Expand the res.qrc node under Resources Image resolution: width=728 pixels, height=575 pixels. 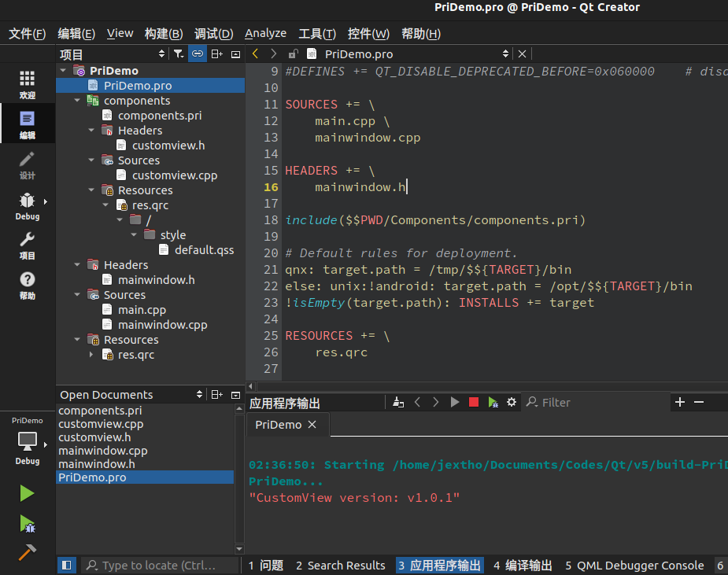coord(91,355)
